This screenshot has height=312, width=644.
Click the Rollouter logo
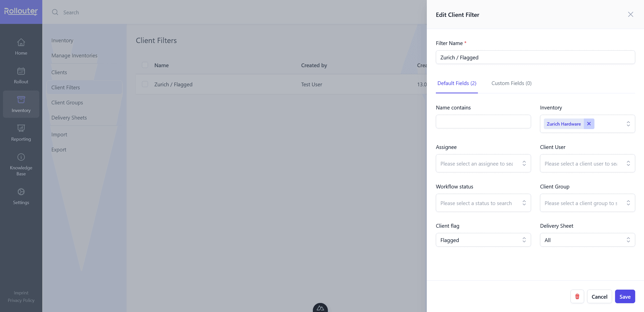pyautogui.click(x=21, y=11)
